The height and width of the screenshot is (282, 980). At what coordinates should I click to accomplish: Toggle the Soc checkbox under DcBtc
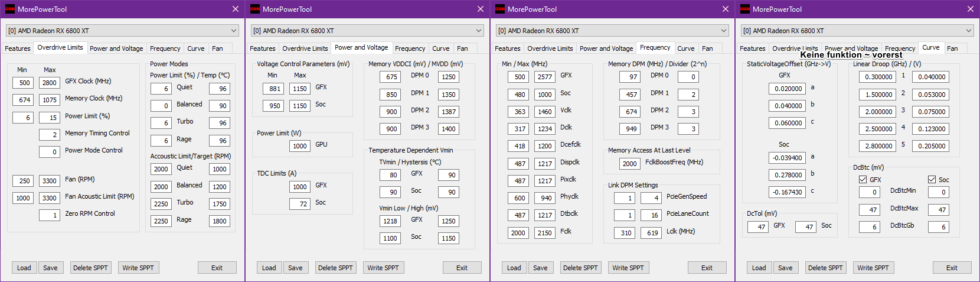pyautogui.click(x=932, y=180)
